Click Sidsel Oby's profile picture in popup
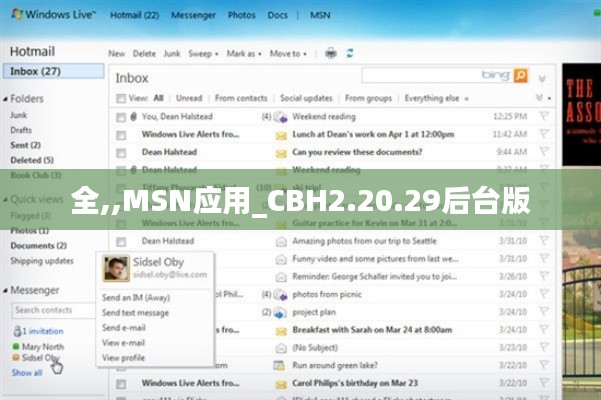The height and width of the screenshot is (400, 601). point(116,268)
